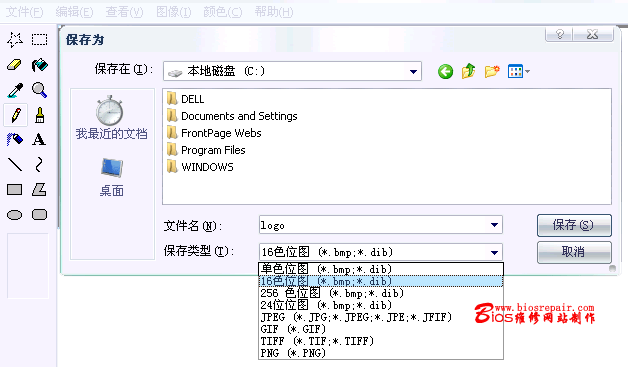Activate the Magnifier tool
The height and width of the screenshot is (367, 628).
(39, 90)
